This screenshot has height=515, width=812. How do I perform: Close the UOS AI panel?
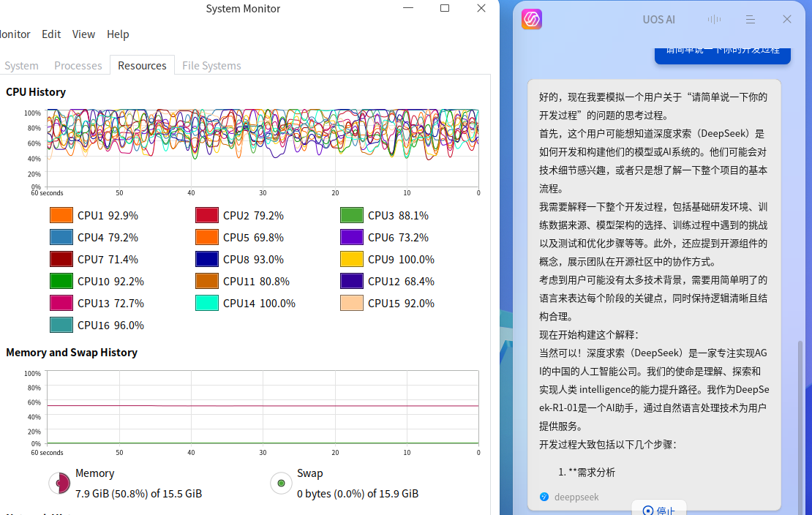[786, 19]
